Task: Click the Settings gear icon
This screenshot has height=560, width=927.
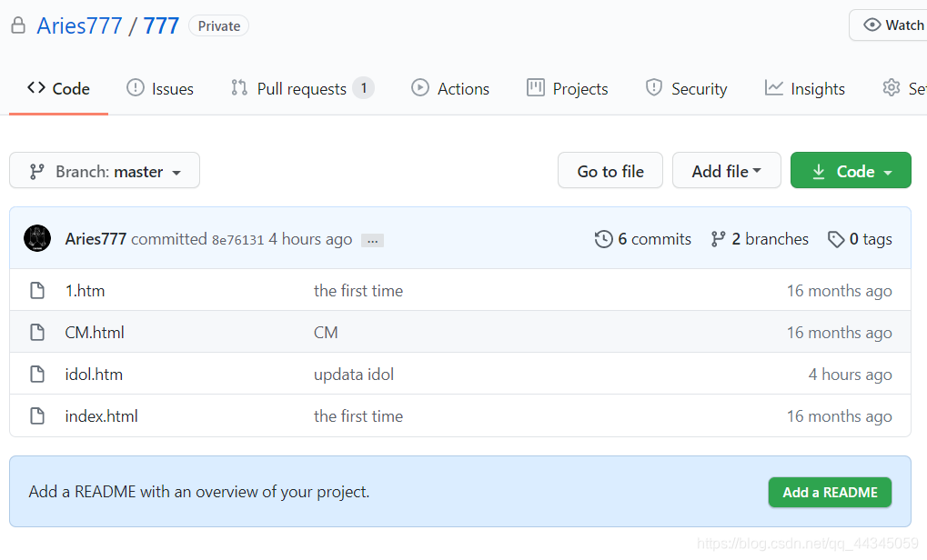Action: coord(891,88)
